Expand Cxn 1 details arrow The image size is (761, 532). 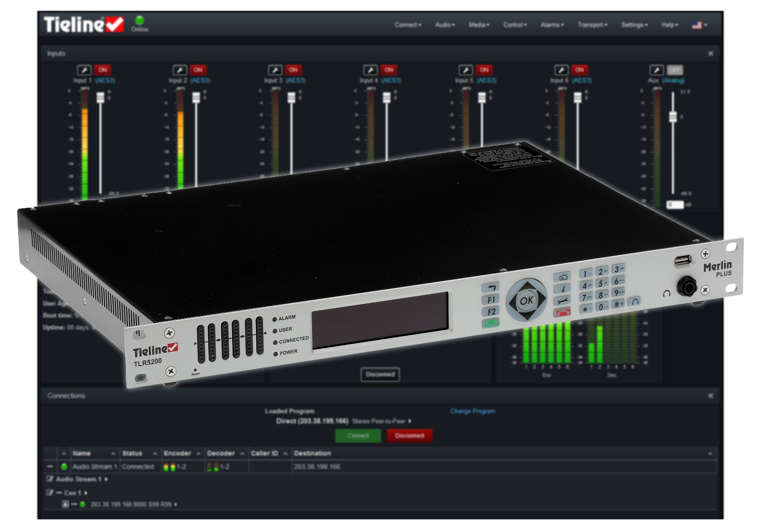pyautogui.click(x=86, y=493)
